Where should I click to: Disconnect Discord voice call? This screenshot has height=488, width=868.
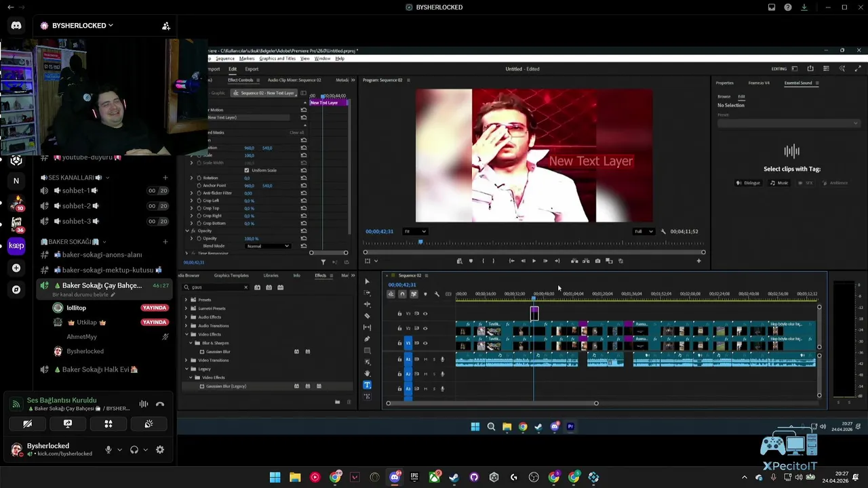pos(160,404)
